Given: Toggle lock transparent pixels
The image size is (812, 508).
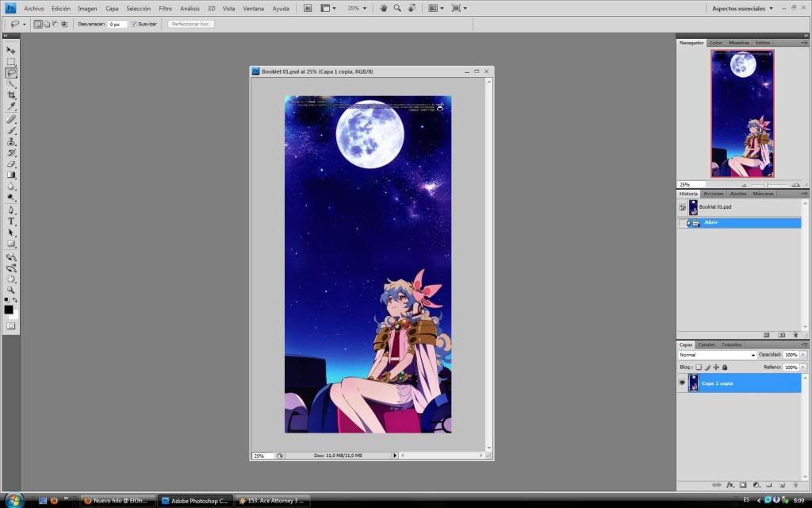Looking at the screenshot, I should pos(698,367).
